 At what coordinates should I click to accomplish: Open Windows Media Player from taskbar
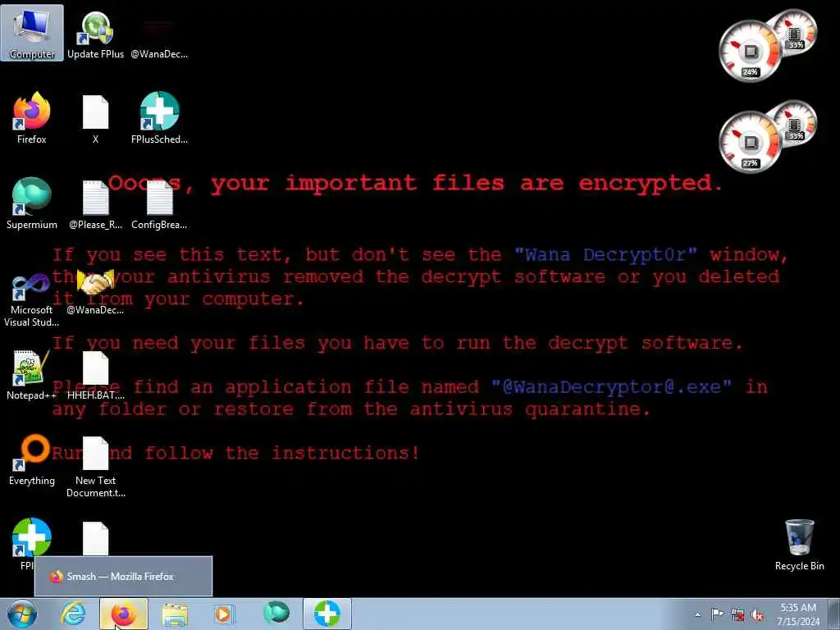pos(223,614)
